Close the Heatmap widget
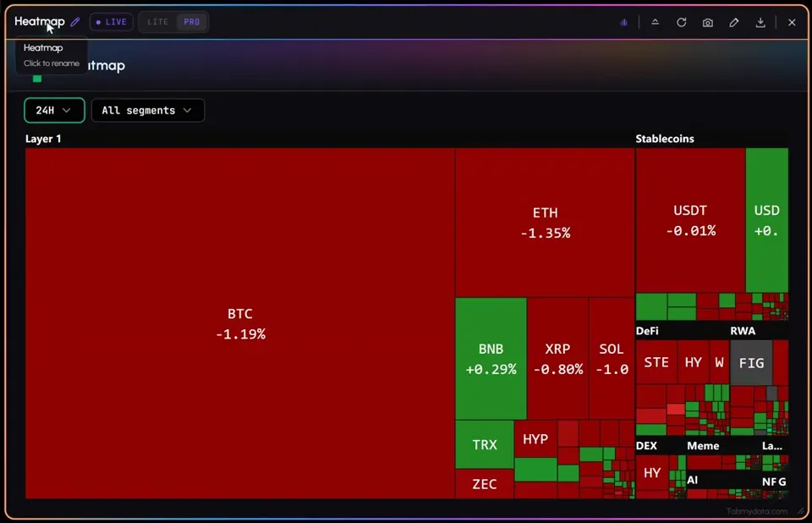This screenshot has width=812, height=523. click(x=792, y=22)
